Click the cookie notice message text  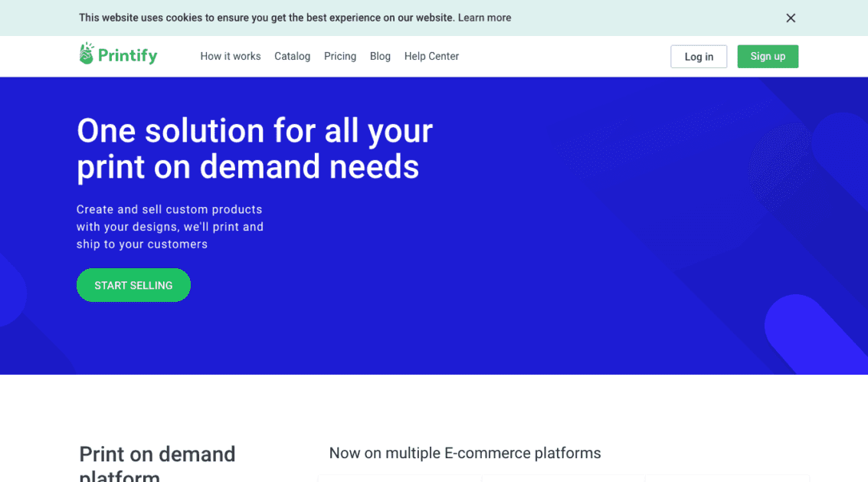(x=267, y=18)
